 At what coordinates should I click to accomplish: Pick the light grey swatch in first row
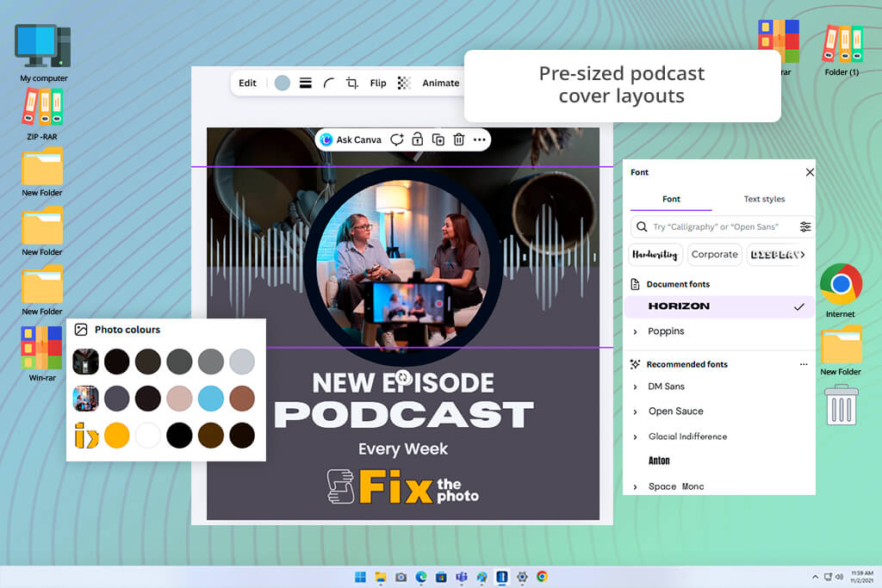242,362
